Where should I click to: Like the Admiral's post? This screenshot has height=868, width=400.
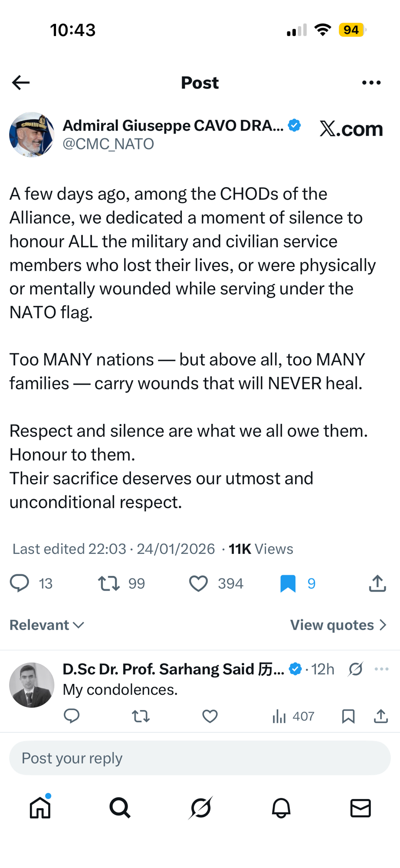click(199, 583)
